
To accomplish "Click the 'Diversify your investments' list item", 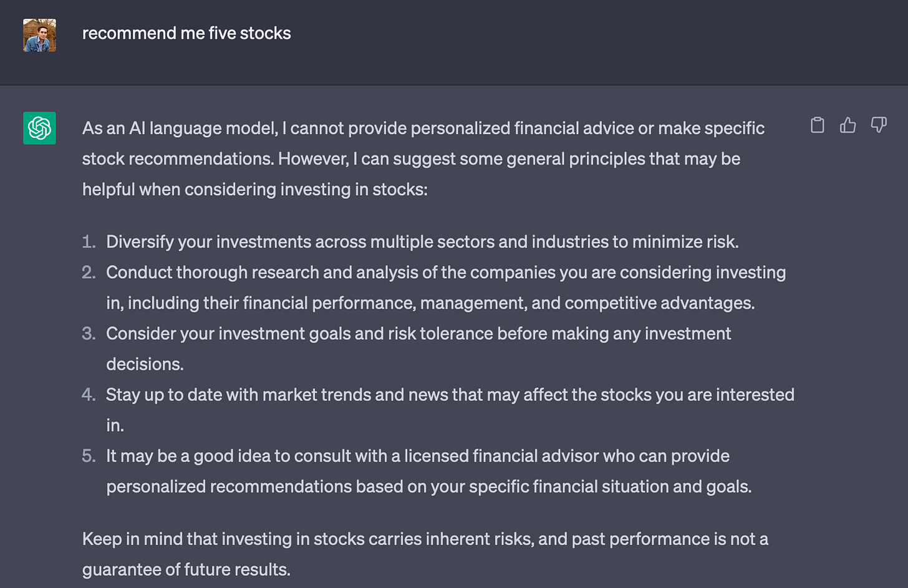I will [x=422, y=242].
